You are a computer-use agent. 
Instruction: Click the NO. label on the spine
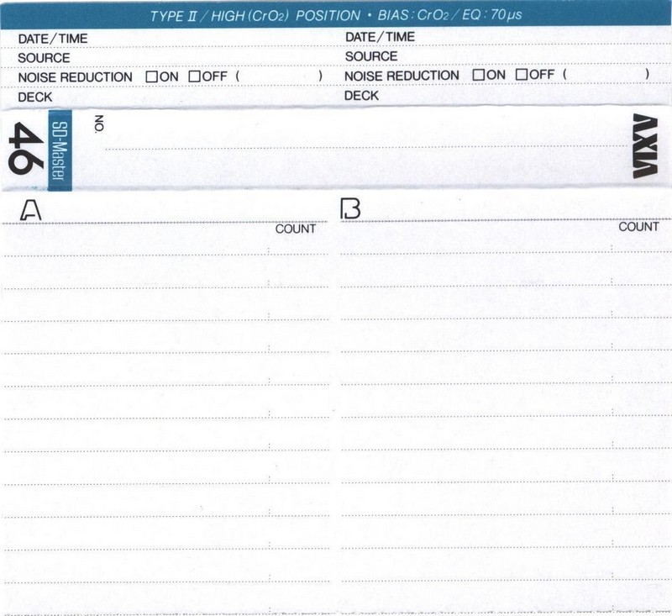pos(99,123)
